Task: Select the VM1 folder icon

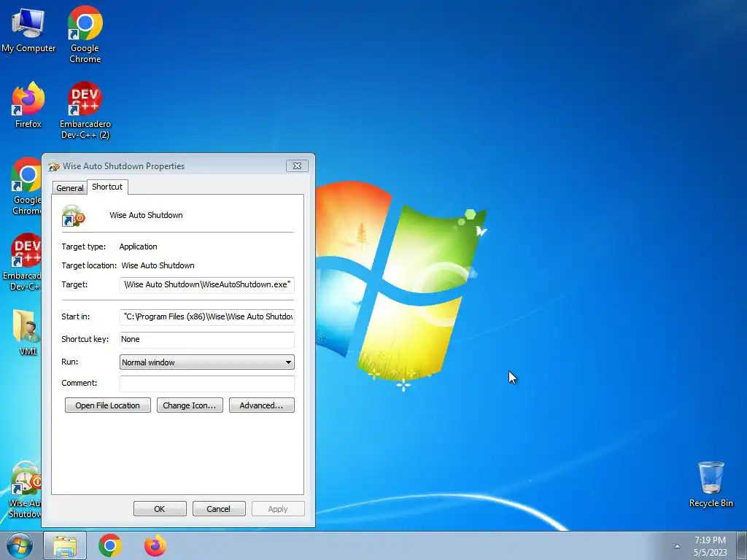Action: [27, 332]
